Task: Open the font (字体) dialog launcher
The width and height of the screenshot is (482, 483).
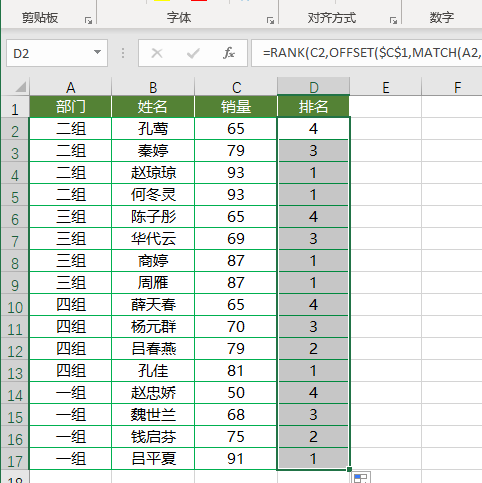Action: pyautogui.click(x=270, y=21)
